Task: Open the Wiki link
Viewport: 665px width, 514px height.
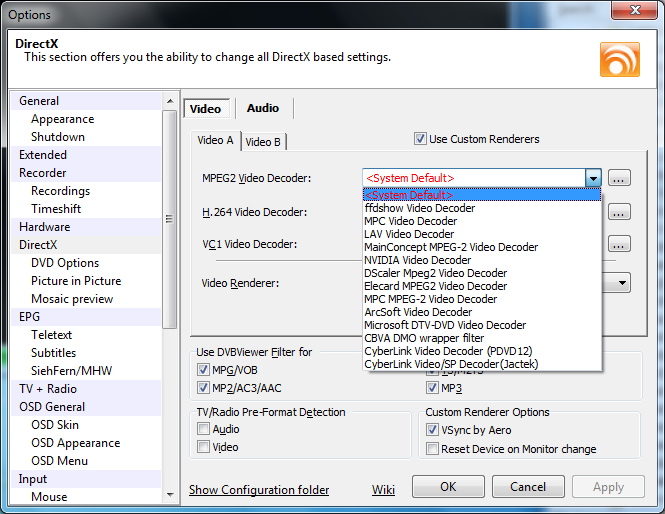Action: click(383, 490)
